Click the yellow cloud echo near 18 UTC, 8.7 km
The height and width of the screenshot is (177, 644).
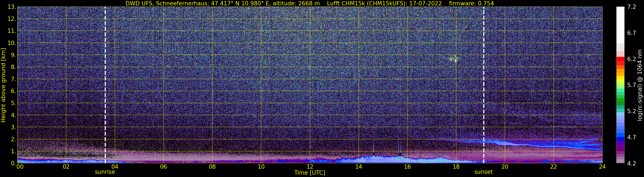[x=454, y=59]
